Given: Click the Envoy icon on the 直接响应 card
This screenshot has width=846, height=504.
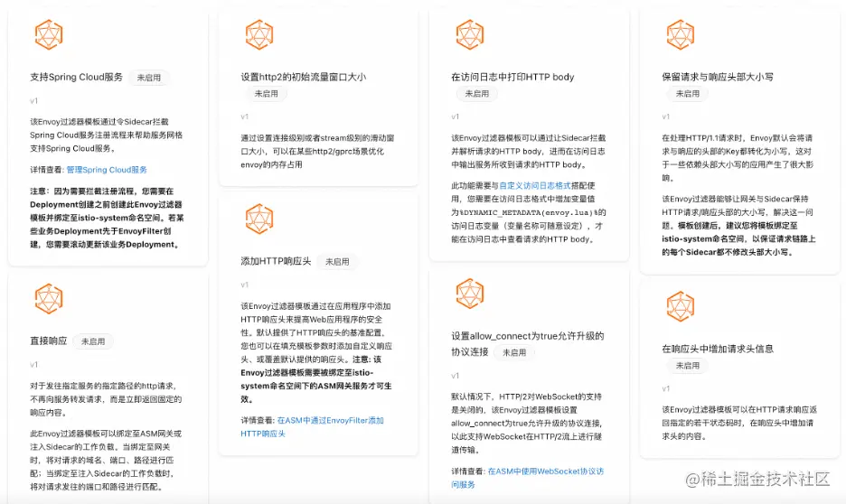Looking at the screenshot, I should (49, 299).
